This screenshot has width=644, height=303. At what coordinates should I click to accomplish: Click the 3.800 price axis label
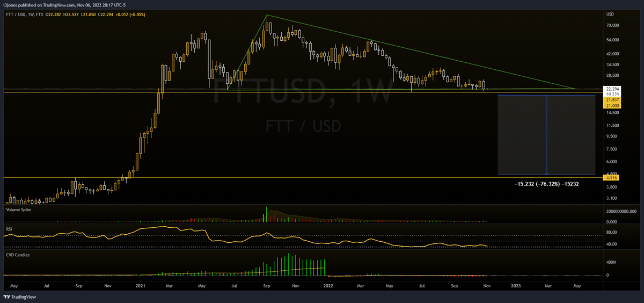(x=611, y=187)
